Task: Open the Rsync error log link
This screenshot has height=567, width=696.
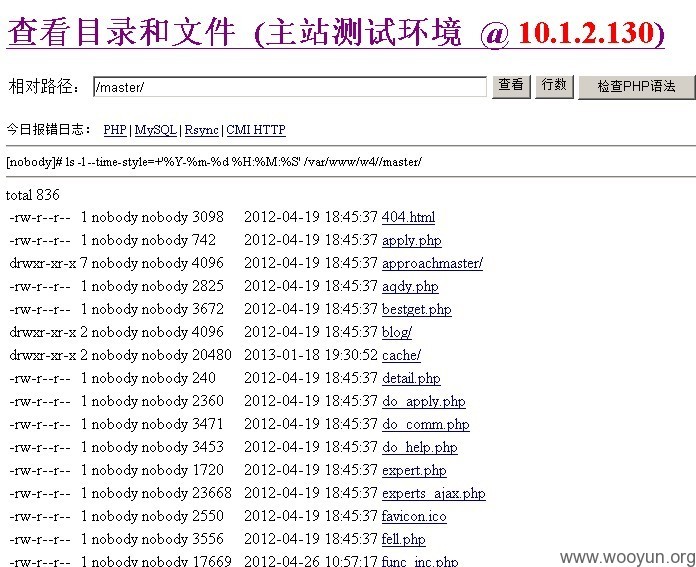Action: tap(202, 130)
